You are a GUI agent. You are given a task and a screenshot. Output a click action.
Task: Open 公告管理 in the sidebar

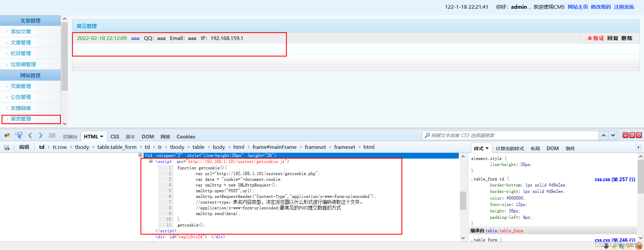click(x=21, y=97)
